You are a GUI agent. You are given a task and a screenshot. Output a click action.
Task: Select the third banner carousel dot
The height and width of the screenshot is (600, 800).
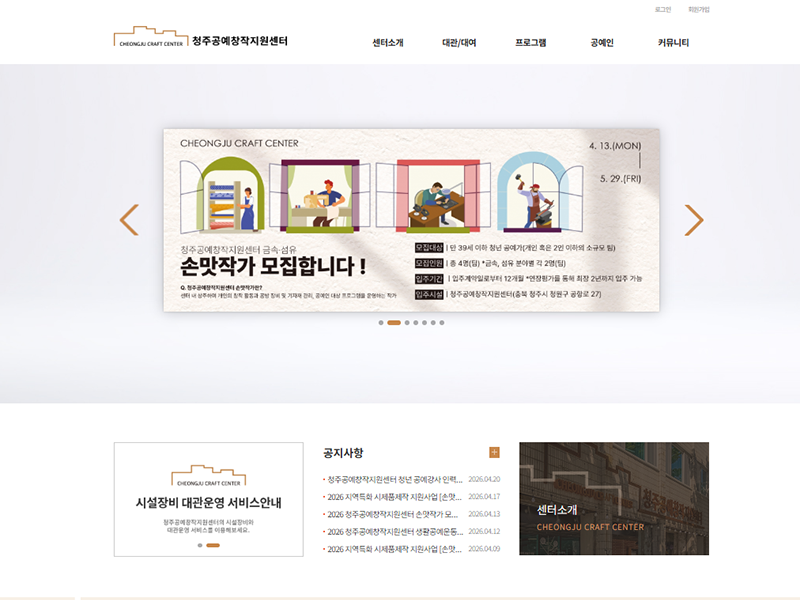(407, 322)
